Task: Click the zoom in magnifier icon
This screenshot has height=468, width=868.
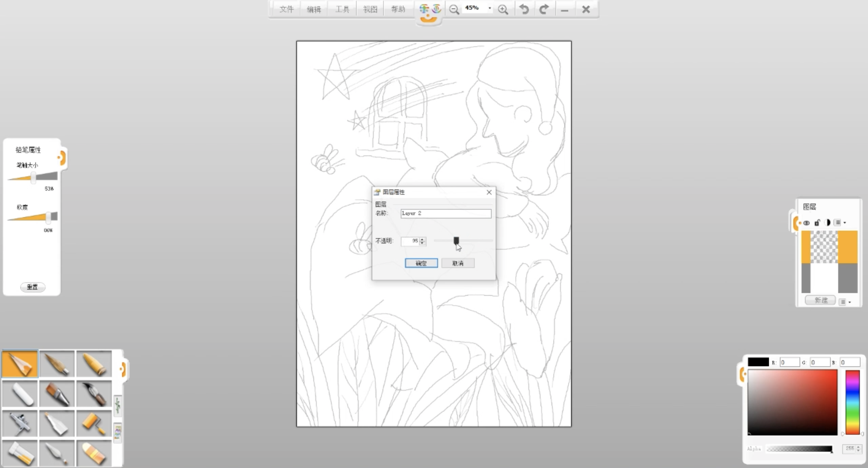Action: pos(503,9)
